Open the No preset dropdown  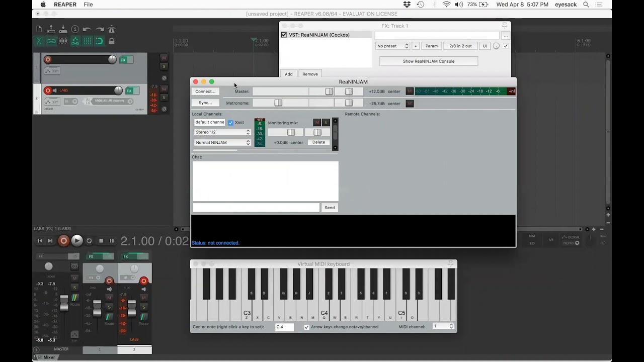393,46
